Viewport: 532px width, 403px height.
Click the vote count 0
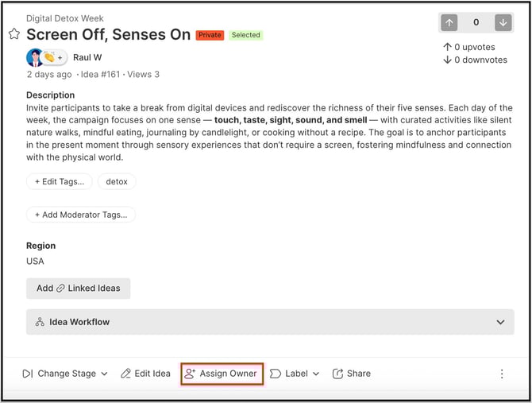[x=476, y=22]
